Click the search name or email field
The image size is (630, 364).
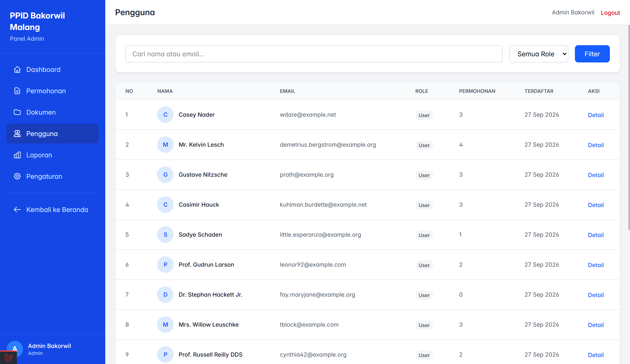coord(314,54)
